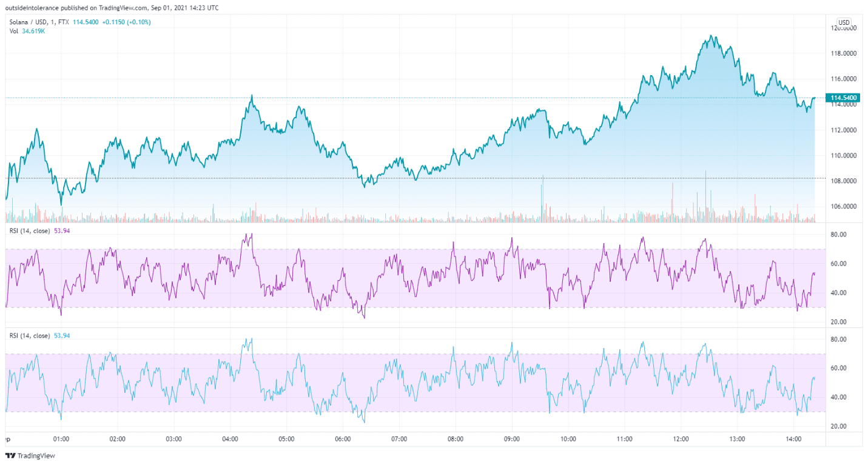Click the 03:00 time axis label
Screen dimensions: 868x465
tap(174, 439)
